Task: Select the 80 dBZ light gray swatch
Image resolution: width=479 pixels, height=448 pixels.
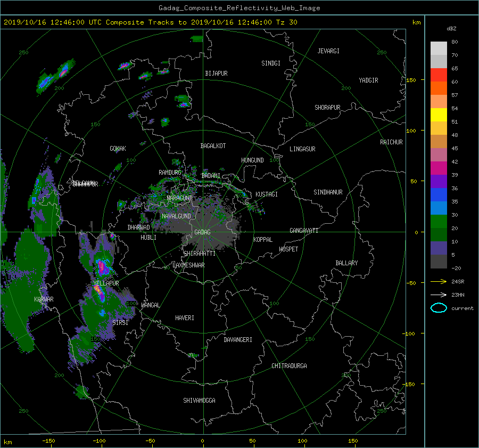Action: pos(439,48)
